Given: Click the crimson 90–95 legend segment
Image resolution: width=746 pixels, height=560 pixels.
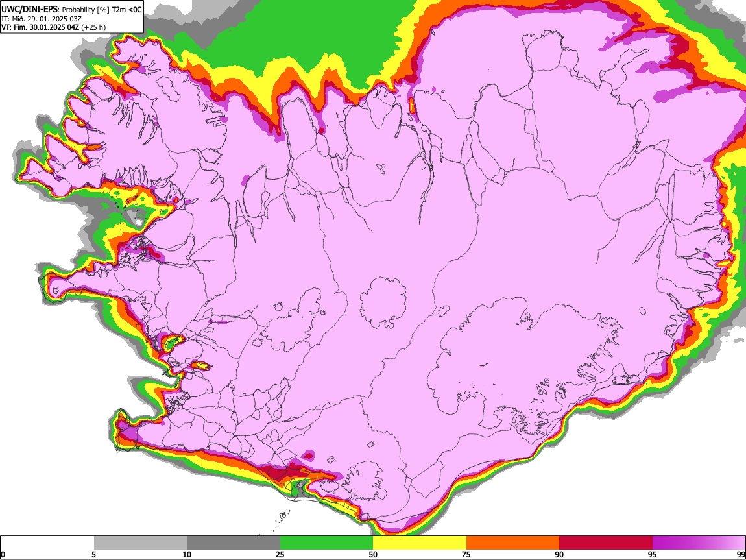Looking at the screenshot, I should 606,543.
